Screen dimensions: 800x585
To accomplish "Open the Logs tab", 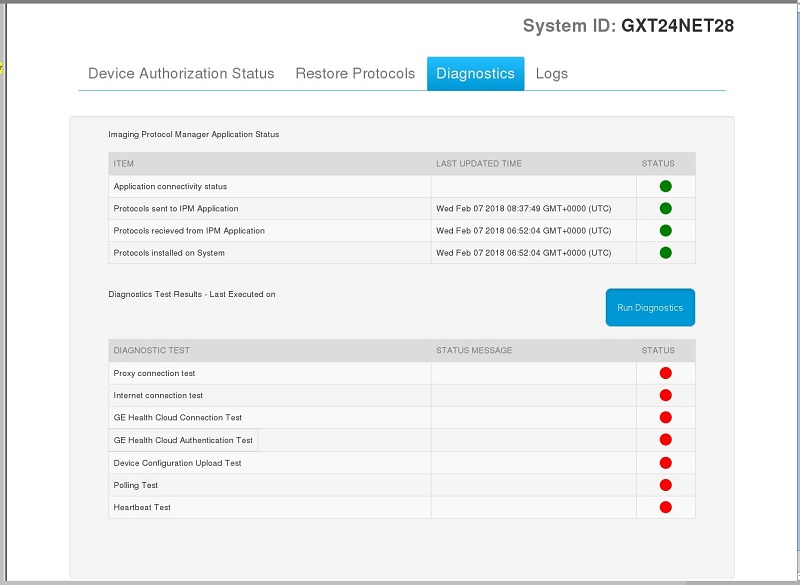I will coord(552,73).
